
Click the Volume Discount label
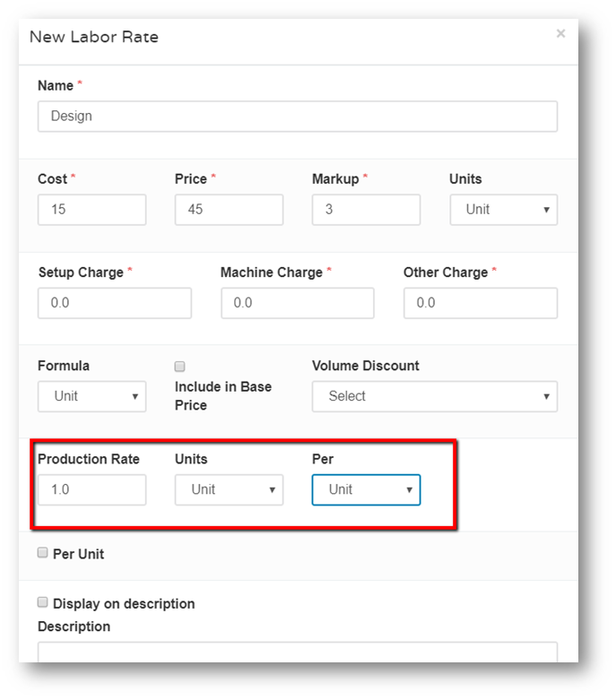tap(366, 366)
